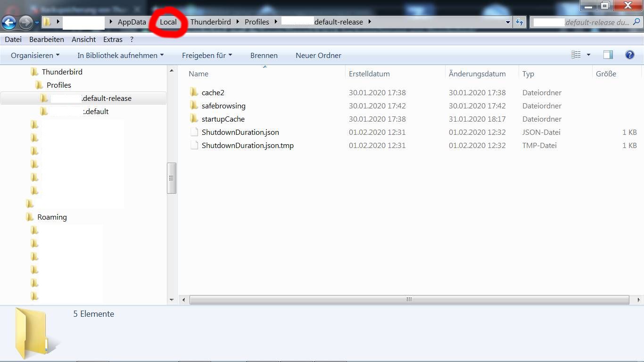
Task: Jump to Local in the address bar
Action: point(168,22)
